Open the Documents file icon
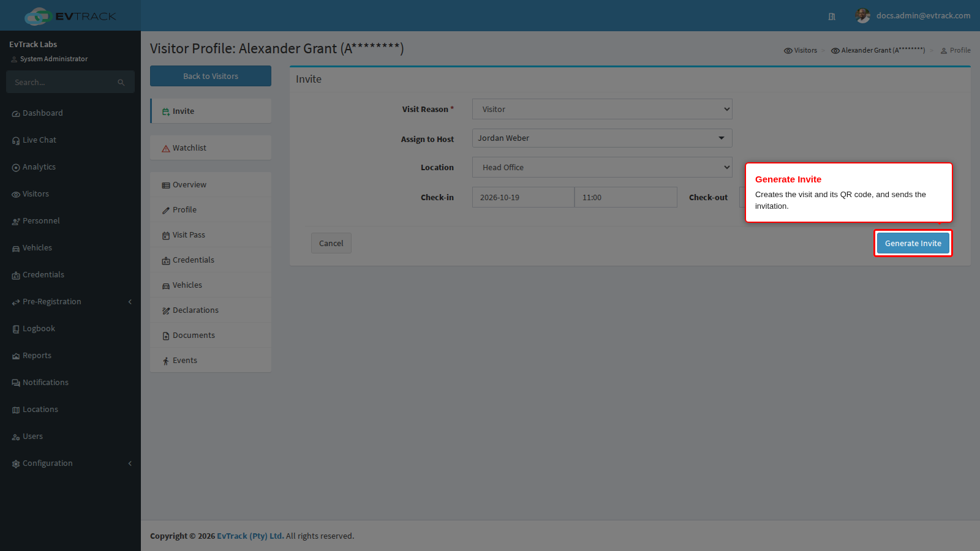Screen dimensions: 980x551 [x=166, y=336]
